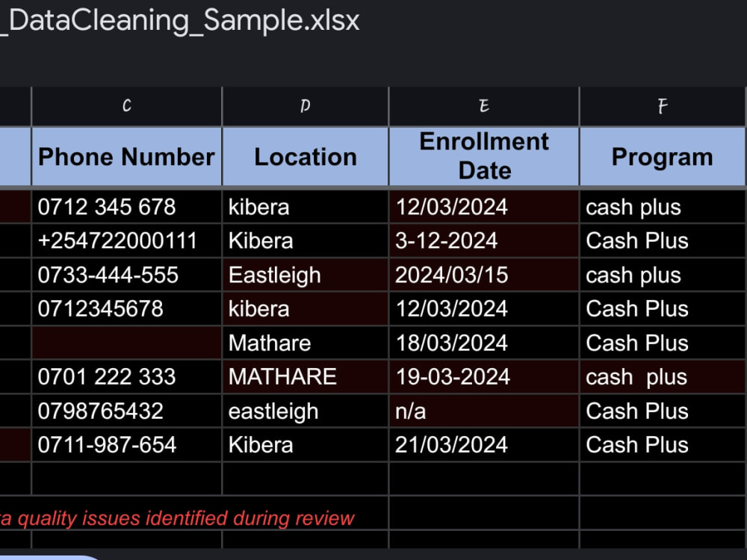This screenshot has height=560, width=747.
Task: Click the red data quality issues note
Action: pos(177,518)
